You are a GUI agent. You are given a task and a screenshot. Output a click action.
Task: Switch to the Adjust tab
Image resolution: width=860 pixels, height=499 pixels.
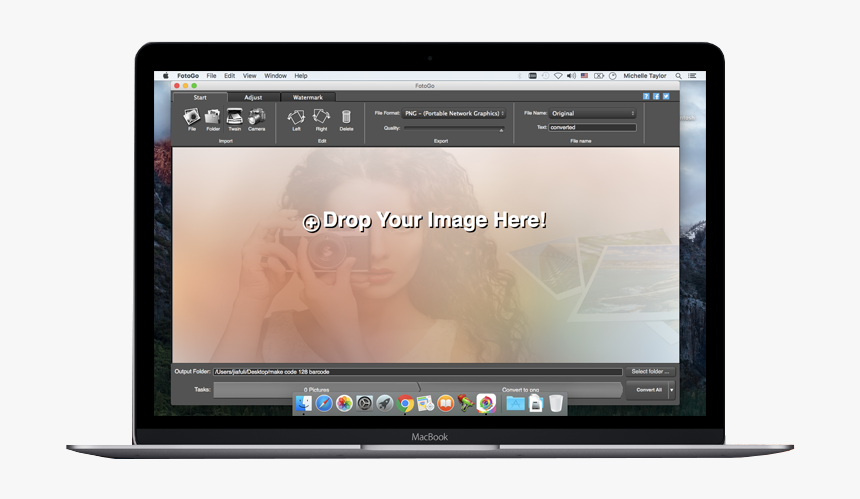point(253,97)
